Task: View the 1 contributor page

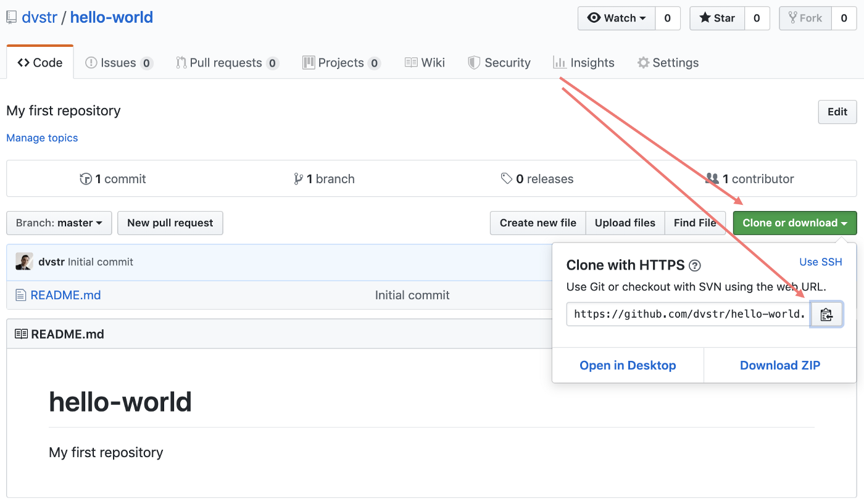Action: [x=750, y=179]
